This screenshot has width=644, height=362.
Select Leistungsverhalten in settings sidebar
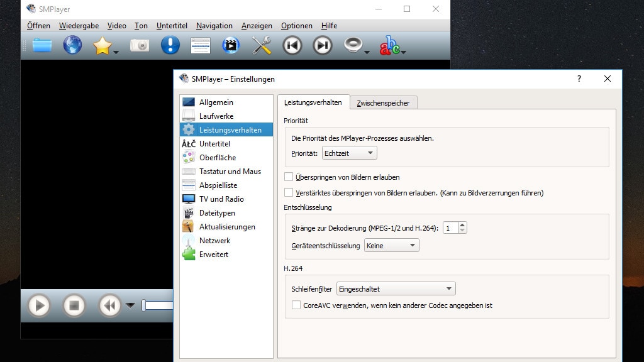(226, 129)
